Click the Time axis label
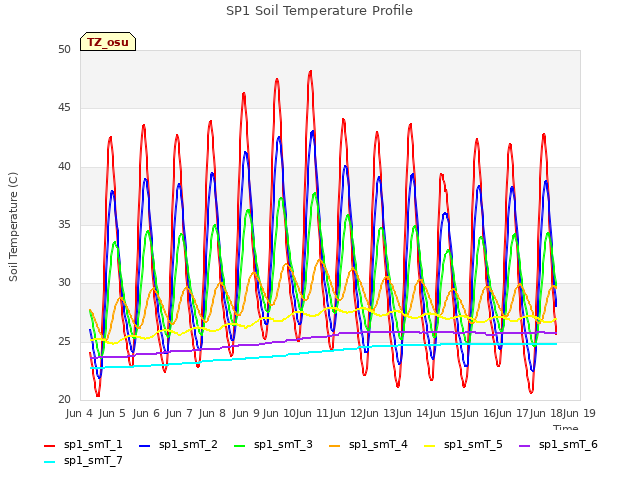This screenshot has height=480, width=640. click(565, 428)
